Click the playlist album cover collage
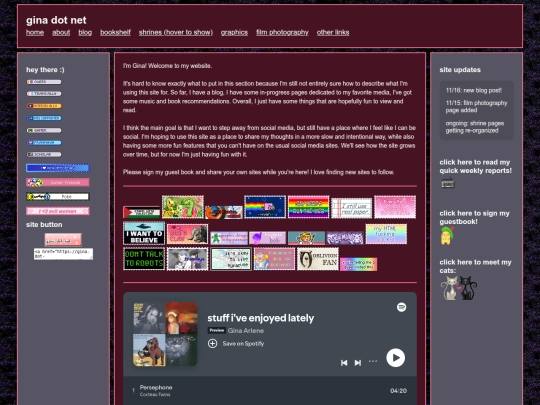Viewport: 540px width, 405px height. click(165, 334)
